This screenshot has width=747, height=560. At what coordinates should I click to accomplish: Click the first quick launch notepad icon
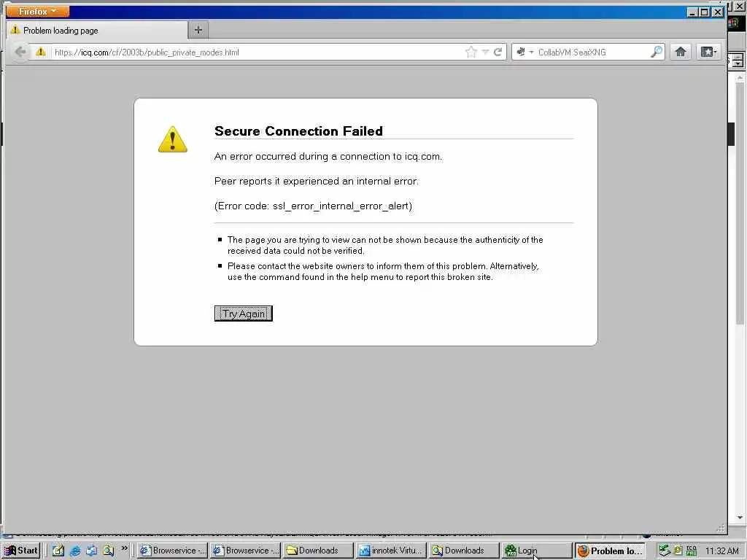click(58, 551)
